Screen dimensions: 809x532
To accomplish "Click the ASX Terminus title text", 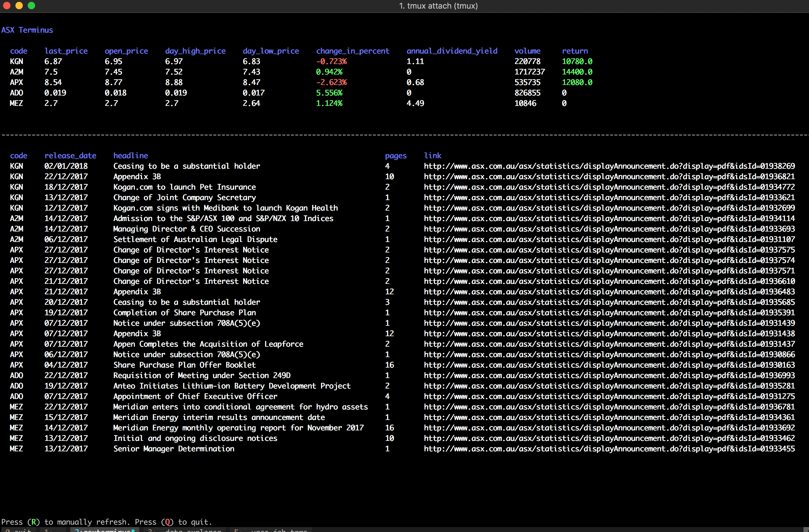I will pos(27,30).
